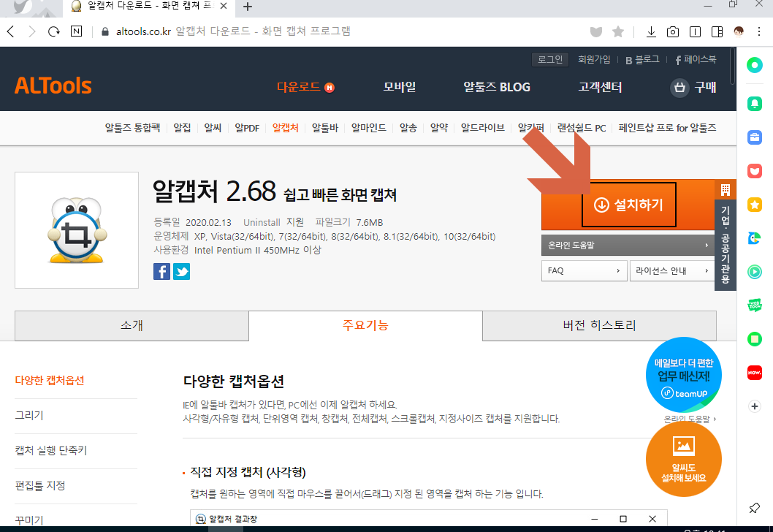Click the 로그인 button
Image resolution: width=773 pixels, height=532 pixels.
pyautogui.click(x=550, y=60)
